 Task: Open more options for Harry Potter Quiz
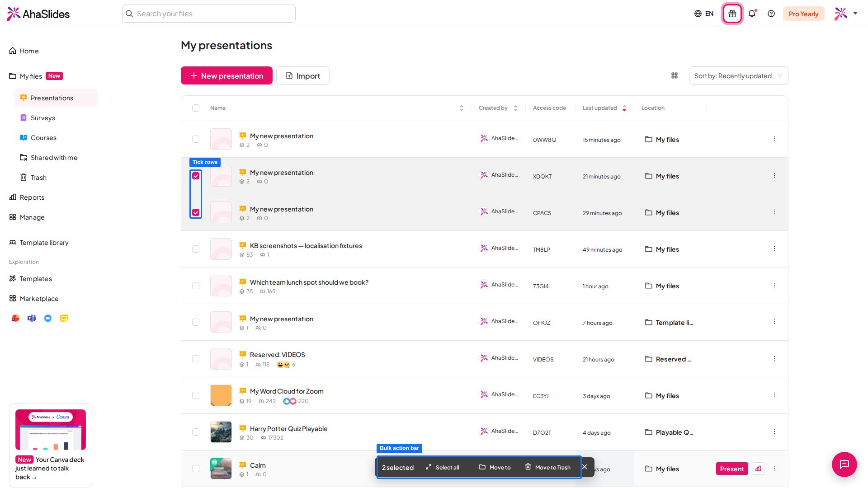774,432
